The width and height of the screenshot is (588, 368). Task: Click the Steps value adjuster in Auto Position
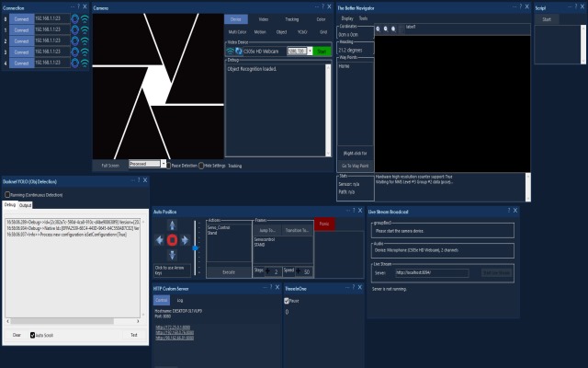click(x=273, y=271)
